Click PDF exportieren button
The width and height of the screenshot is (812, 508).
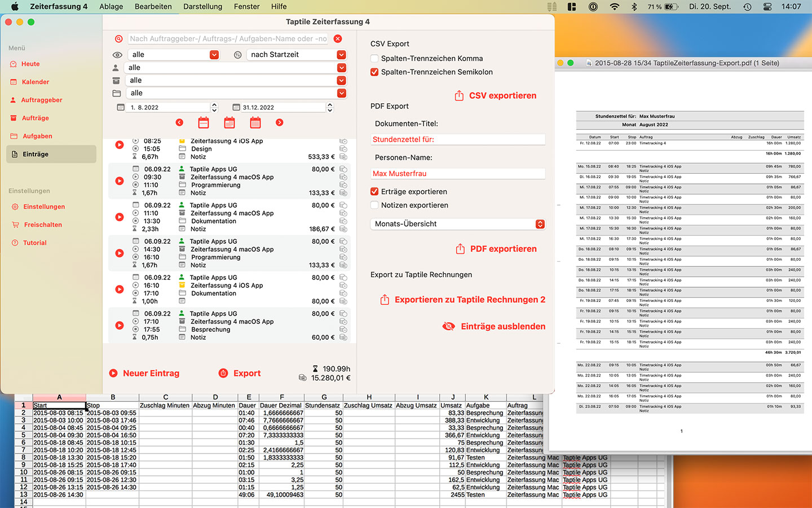[x=496, y=249]
